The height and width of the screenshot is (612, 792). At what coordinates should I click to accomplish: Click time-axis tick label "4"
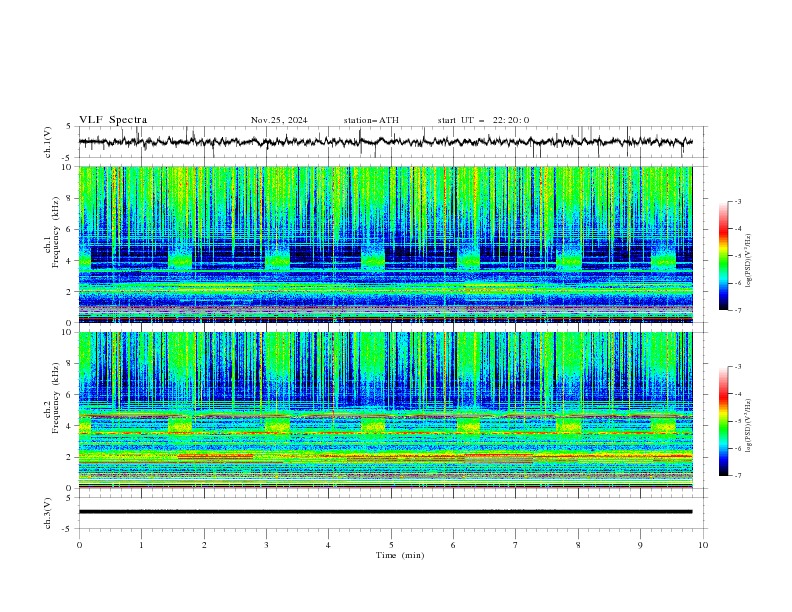(328, 545)
